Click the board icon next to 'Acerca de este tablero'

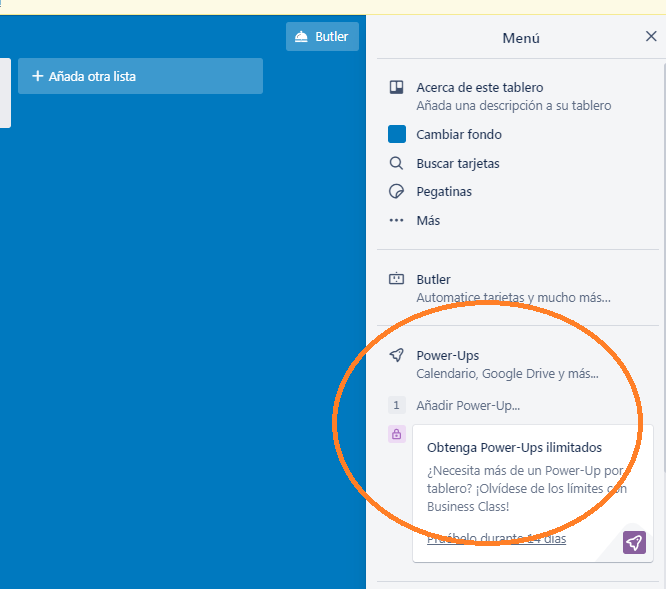(x=396, y=87)
